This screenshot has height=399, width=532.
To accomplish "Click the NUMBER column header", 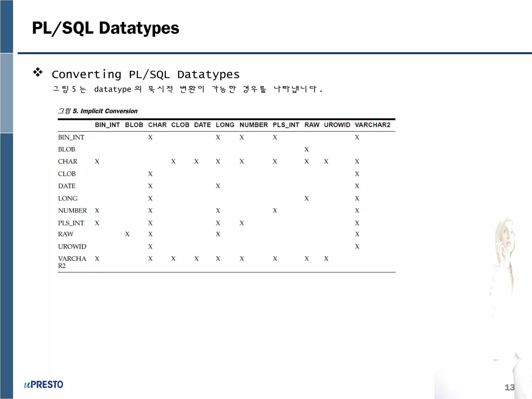I will pos(254,125).
